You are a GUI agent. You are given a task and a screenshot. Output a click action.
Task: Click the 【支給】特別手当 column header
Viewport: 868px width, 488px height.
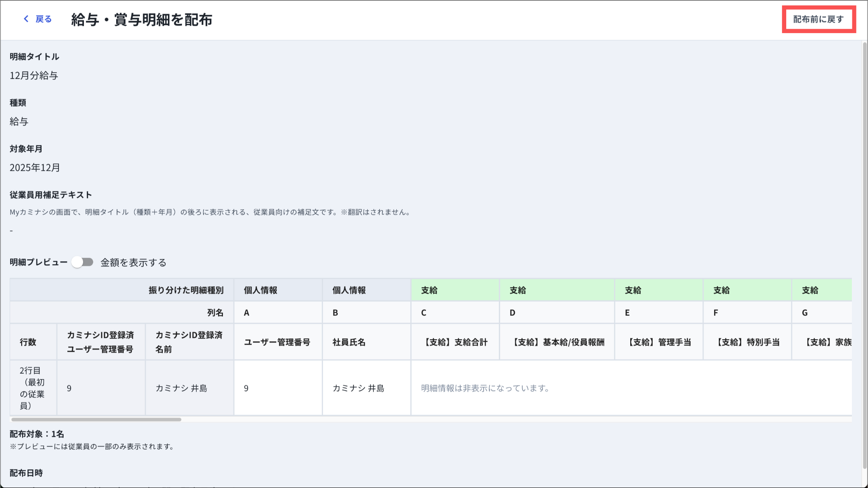point(748,342)
